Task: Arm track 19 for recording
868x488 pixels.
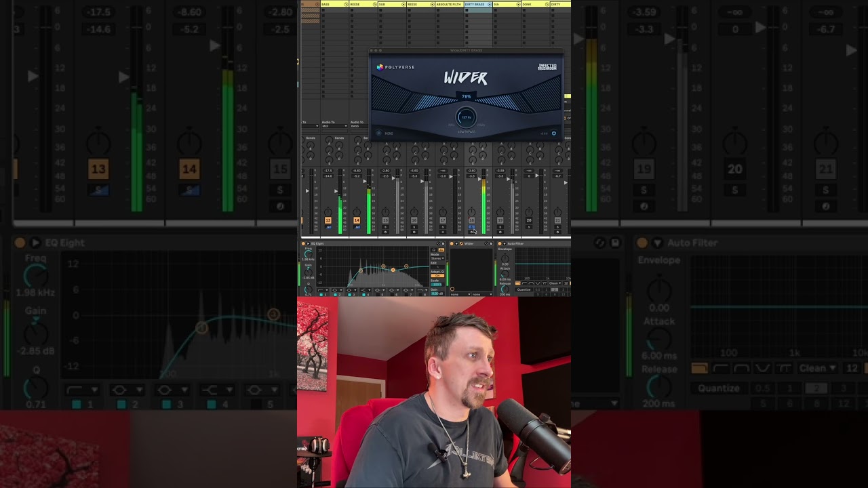Action: 500,232
